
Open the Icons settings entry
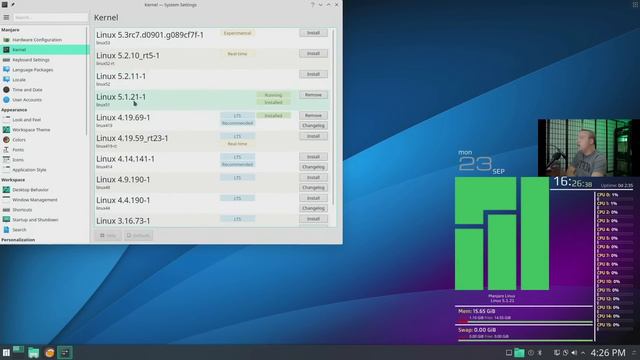(x=43, y=160)
